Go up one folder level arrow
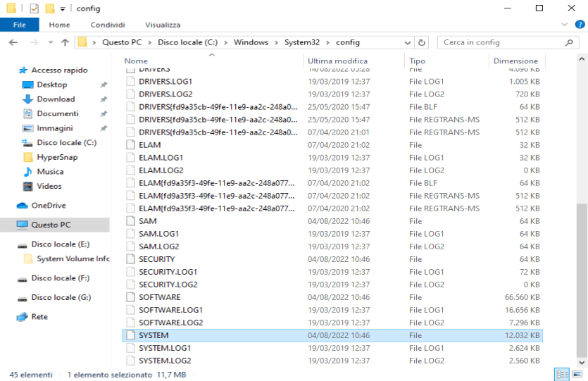The height and width of the screenshot is (381, 588). pyautogui.click(x=65, y=42)
